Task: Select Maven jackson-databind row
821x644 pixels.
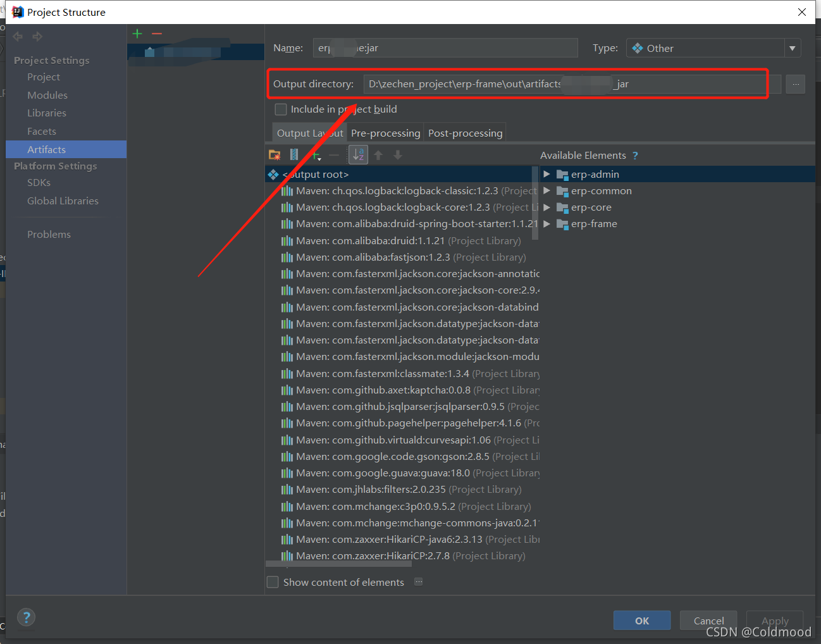Action: click(402, 307)
